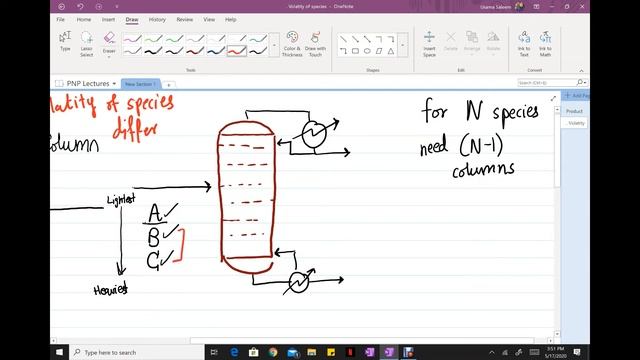Click the greyed Delete button in Edit group

coord(451,41)
